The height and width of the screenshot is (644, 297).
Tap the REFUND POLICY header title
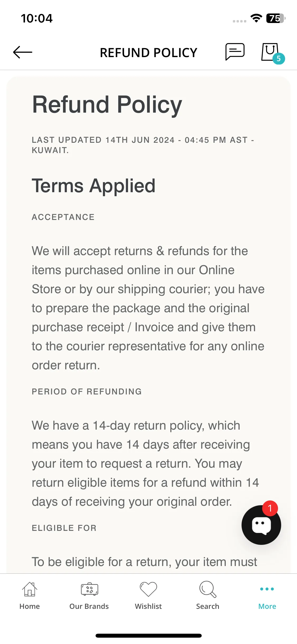(149, 53)
